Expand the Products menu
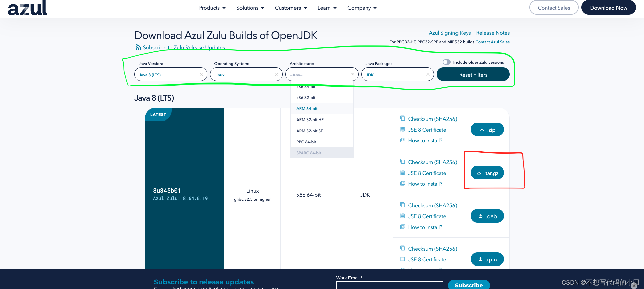The height and width of the screenshot is (289, 644). tap(212, 8)
